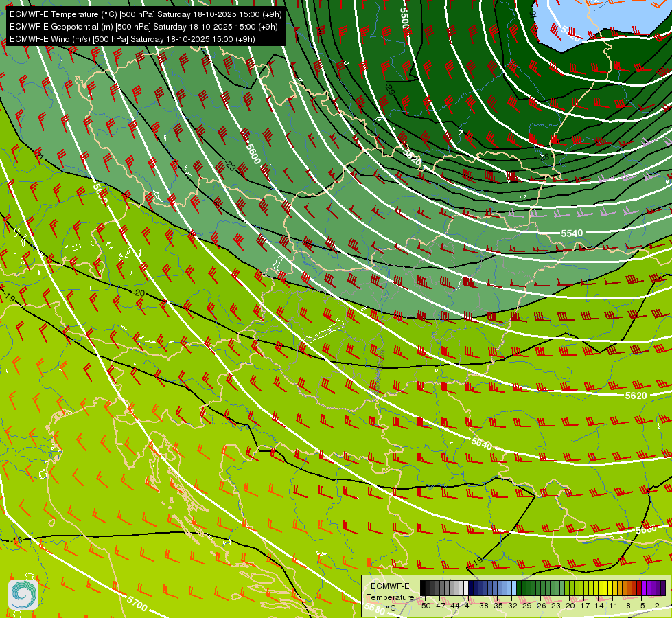The image size is (672, 618).
Task: Click the 5540 geopotential contour label
Action: (572, 233)
